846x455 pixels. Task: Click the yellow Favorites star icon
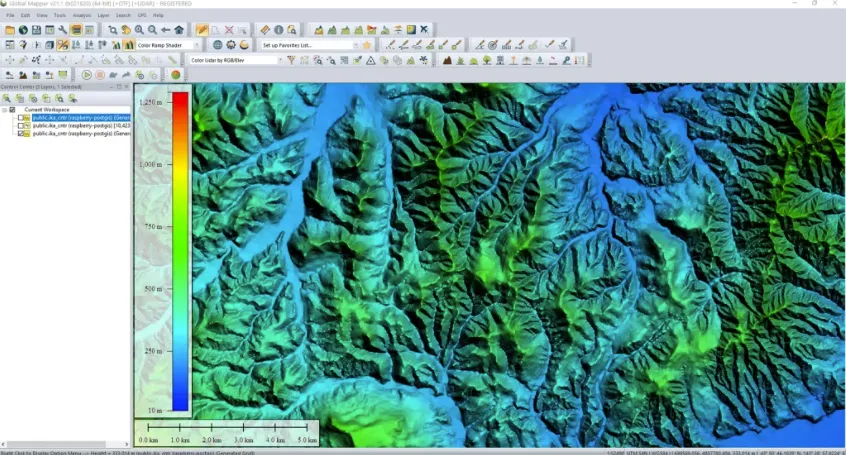[367, 45]
